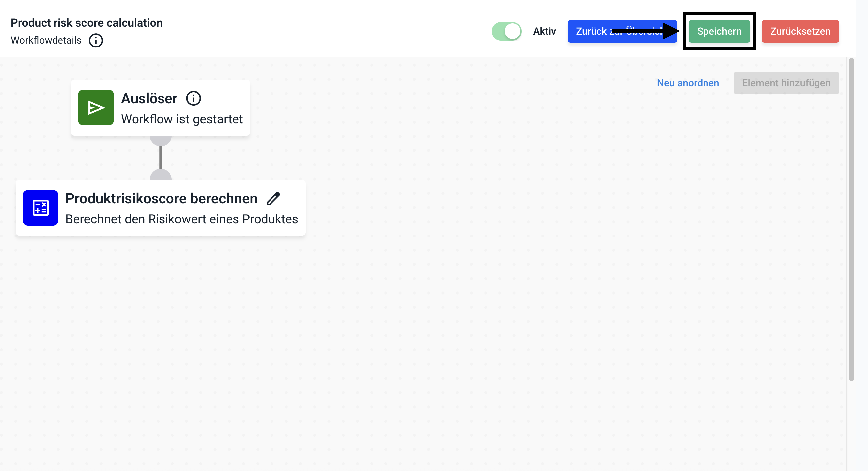
Task: Click the Product risk score calculation title
Action: click(x=87, y=23)
